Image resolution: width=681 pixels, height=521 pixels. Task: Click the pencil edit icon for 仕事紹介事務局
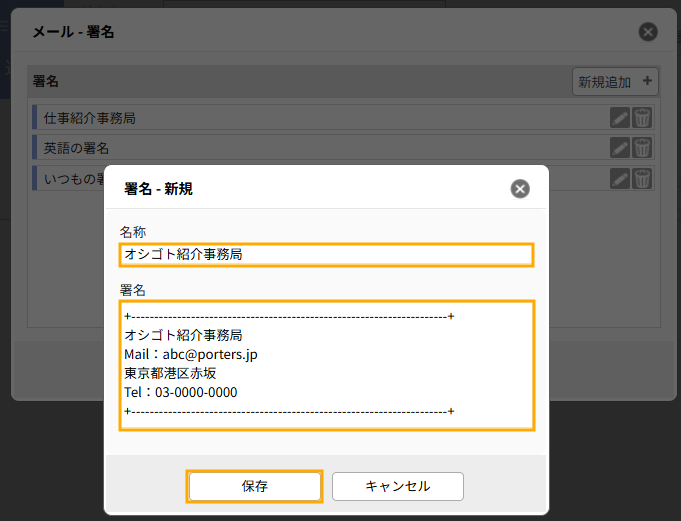(x=620, y=118)
